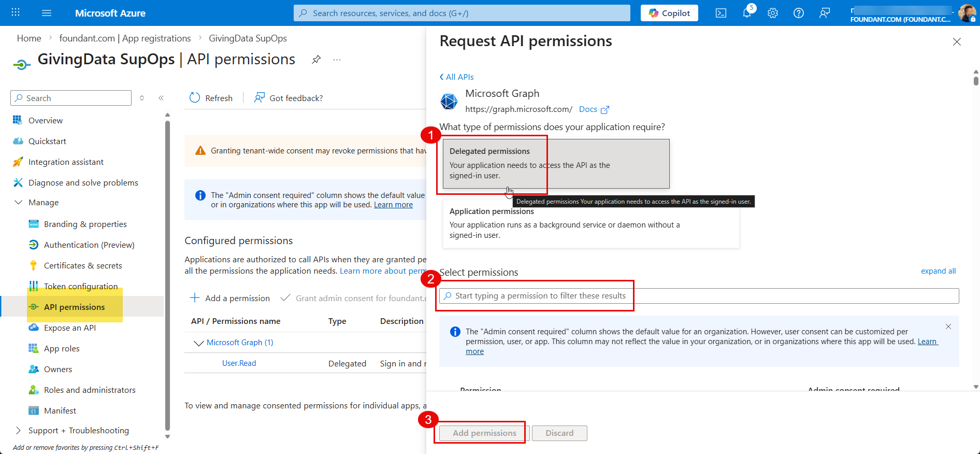The image size is (980, 454).
Task: Open Branding & properties
Action: coord(85,224)
